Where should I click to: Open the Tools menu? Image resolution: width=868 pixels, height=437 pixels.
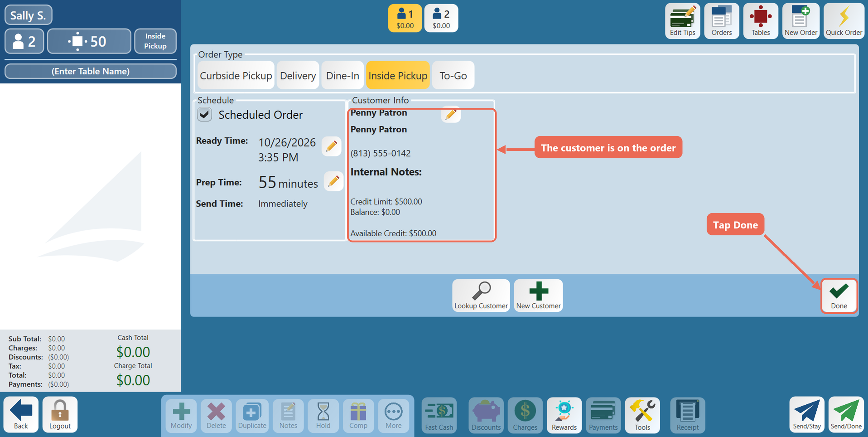(x=642, y=415)
